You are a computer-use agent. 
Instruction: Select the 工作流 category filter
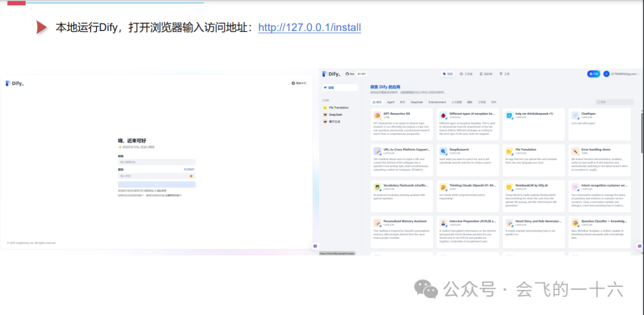pos(482,102)
